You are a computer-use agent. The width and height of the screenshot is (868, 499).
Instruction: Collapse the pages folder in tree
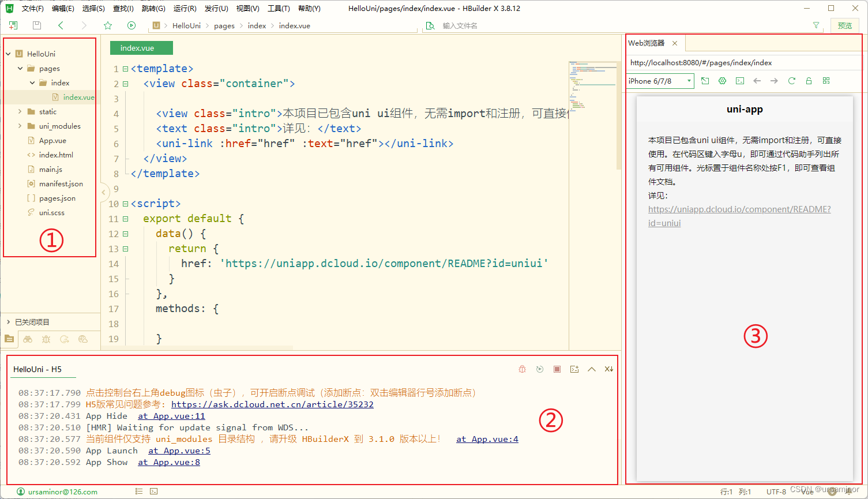click(x=20, y=68)
